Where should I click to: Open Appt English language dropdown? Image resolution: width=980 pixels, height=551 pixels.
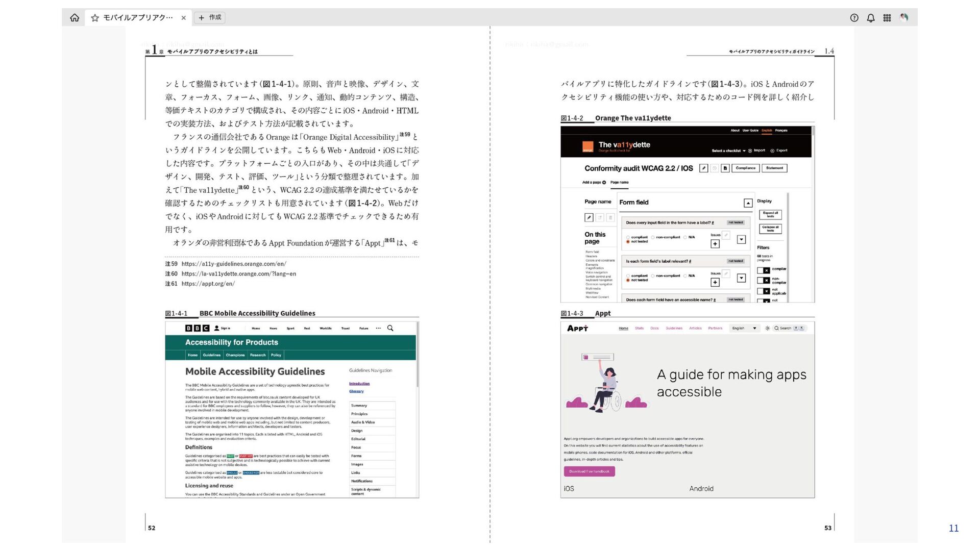[744, 329]
